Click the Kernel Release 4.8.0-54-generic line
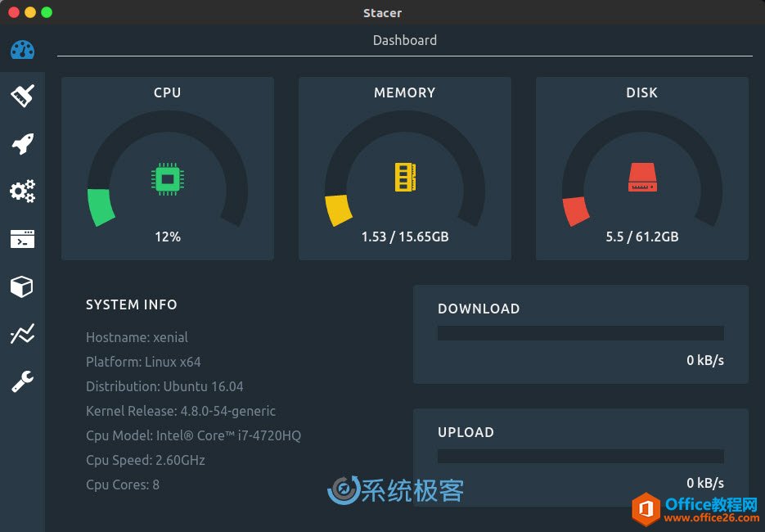 point(181,411)
